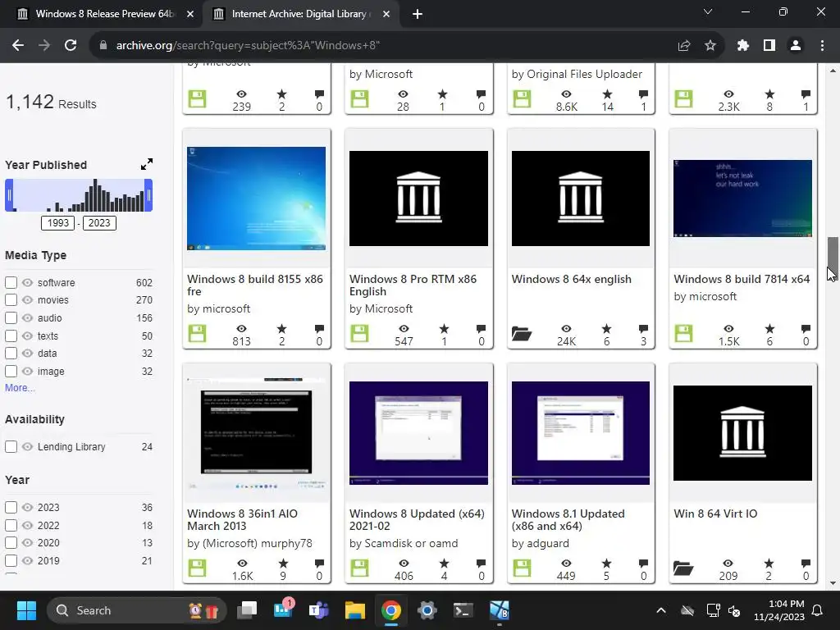
Task: Open the tab search dropdown chevron
Action: pos(708,11)
